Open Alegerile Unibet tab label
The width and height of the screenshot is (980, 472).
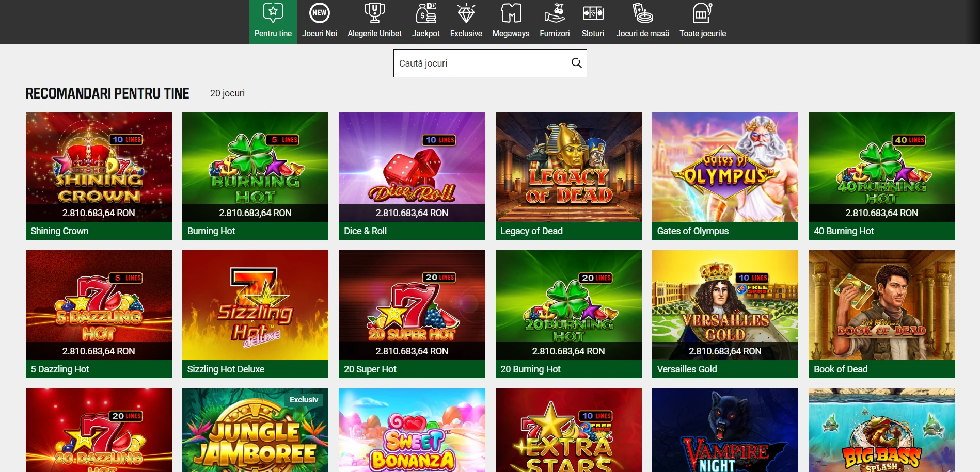(374, 34)
